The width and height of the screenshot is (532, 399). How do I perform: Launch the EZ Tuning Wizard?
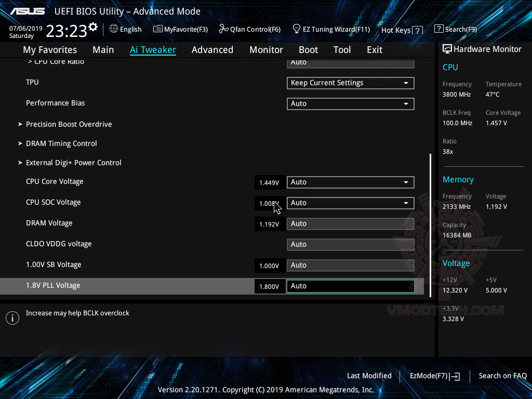coord(331,29)
